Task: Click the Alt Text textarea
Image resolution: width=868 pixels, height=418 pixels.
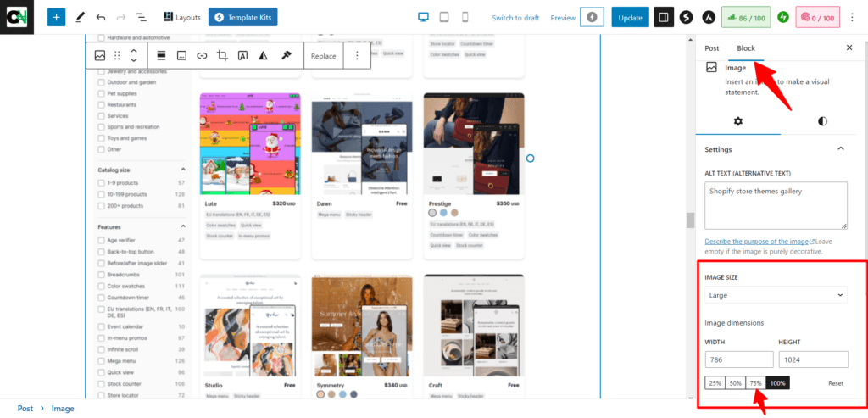Action: point(776,205)
